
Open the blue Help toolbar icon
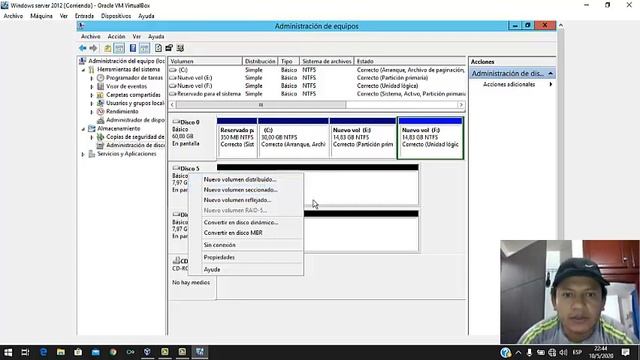[133, 48]
